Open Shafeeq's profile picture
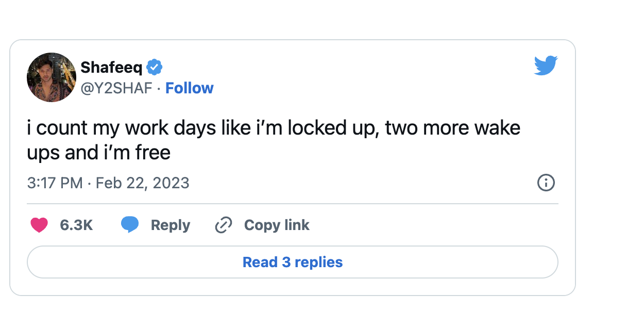This screenshot has width=644, height=327. 52,77
